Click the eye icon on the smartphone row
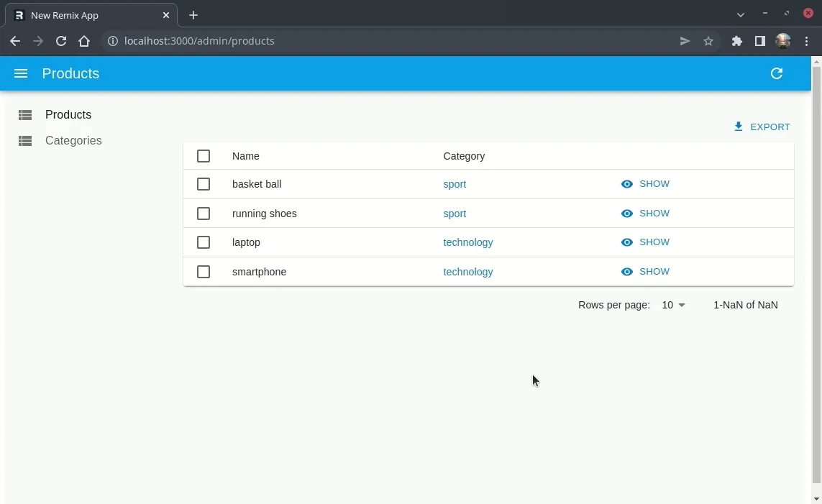This screenshot has width=822, height=504. (x=626, y=271)
